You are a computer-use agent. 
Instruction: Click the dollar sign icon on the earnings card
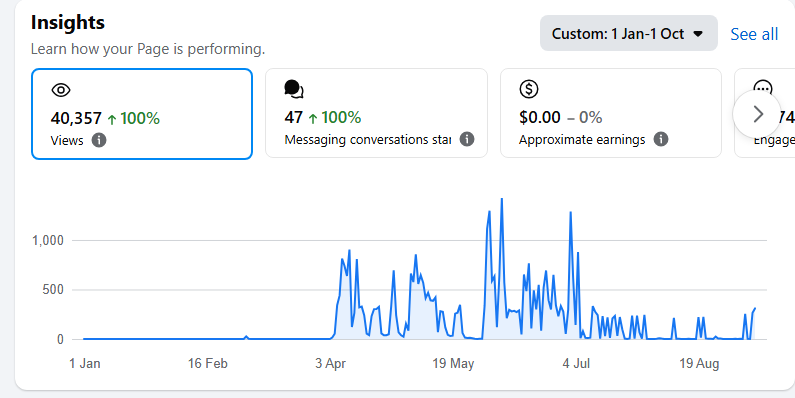[529, 89]
